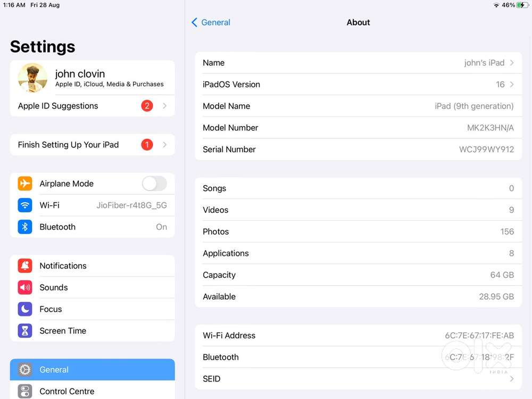Open Finish Setting Up Your iPad chevron

(x=164, y=145)
